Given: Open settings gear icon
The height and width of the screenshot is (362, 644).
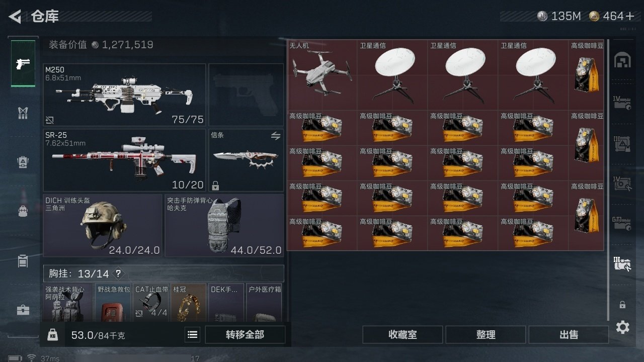Looking at the screenshot, I should 622,328.
